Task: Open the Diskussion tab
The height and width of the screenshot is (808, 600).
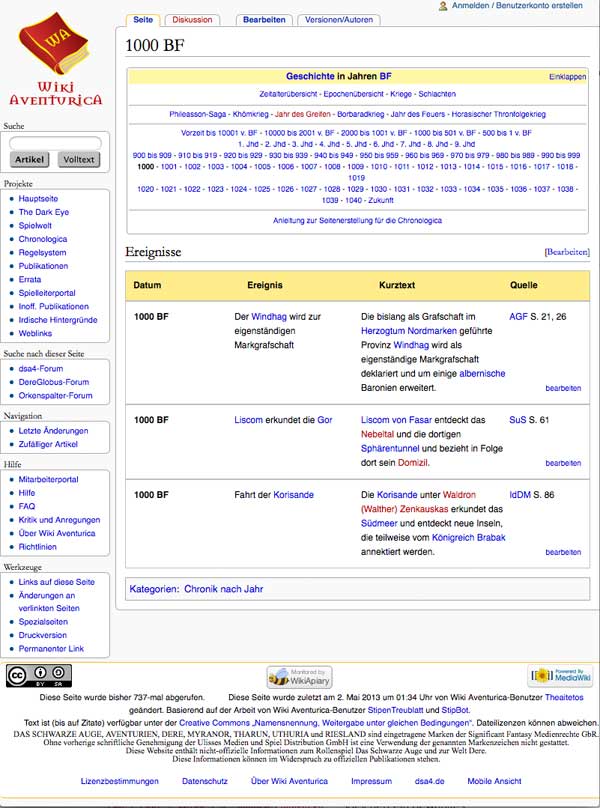Action: point(192,20)
